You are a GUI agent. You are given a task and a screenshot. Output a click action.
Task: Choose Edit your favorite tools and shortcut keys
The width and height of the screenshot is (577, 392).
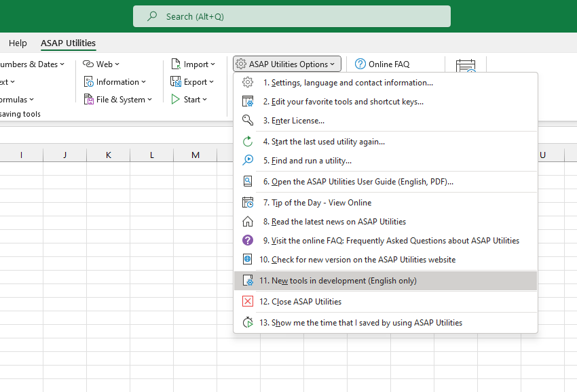pos(386,102)
